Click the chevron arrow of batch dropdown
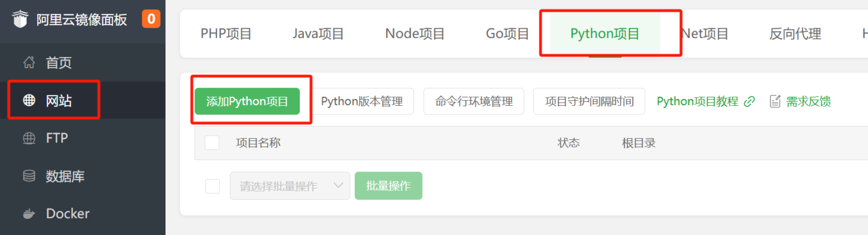The width and height of the screenshot is (868, 235). pyautogui.click(x=338, y=185)
